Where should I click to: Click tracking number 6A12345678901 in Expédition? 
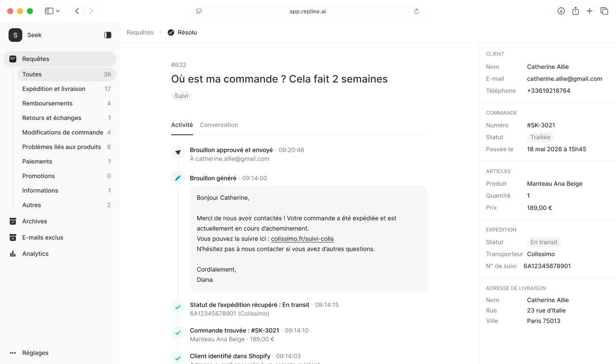547,266
